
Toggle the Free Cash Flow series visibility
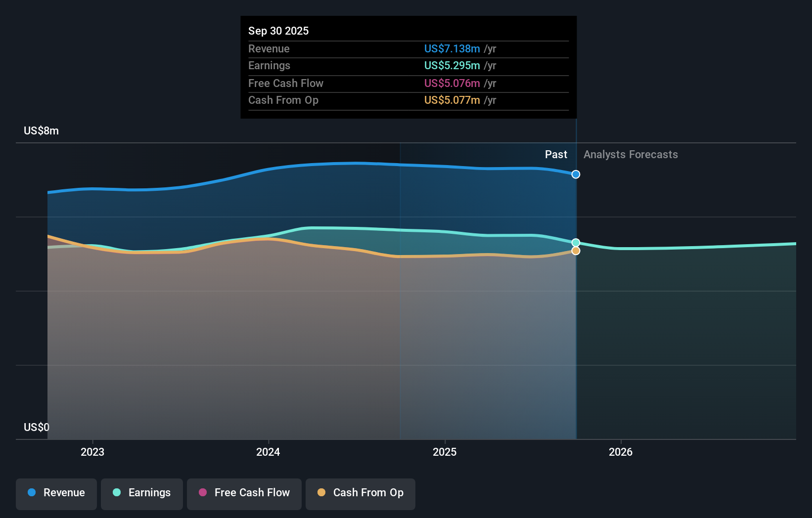pos(244,494)
